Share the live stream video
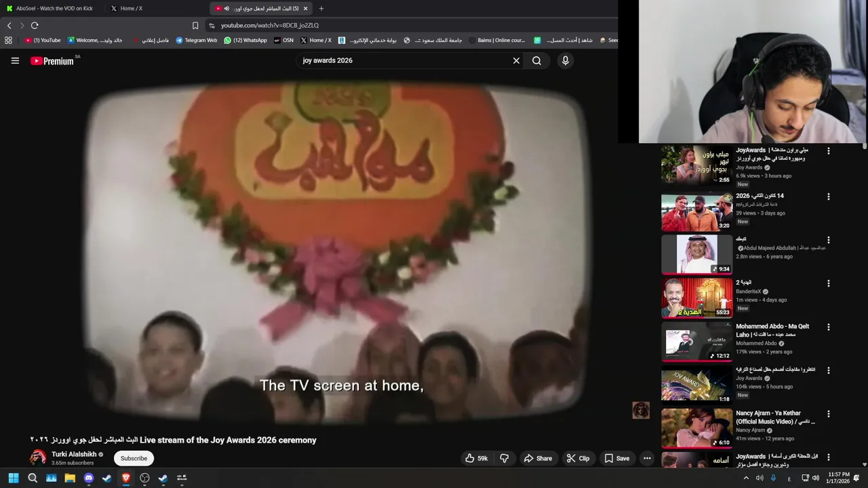 tap(538, 458)
